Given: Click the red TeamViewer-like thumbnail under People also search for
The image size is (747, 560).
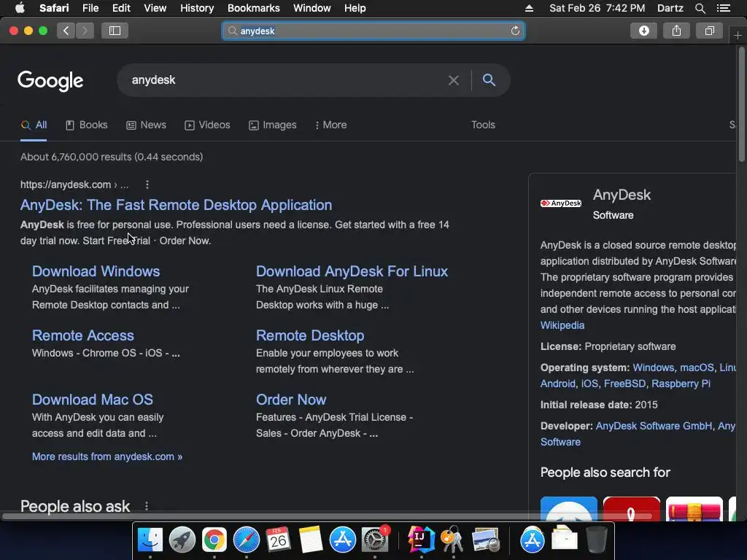Looking at the screenshot, I should 631,508.
